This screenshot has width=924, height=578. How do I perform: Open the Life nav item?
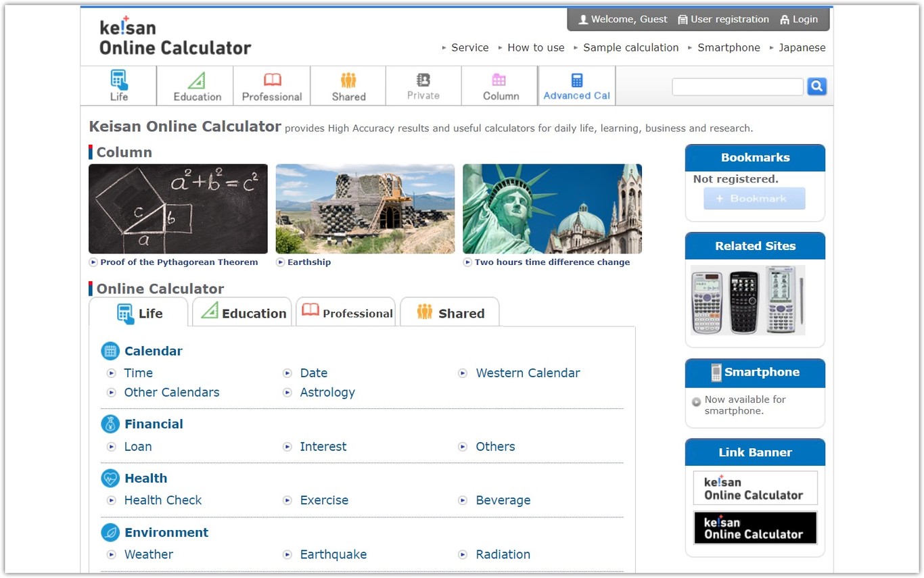click(119, 86)
